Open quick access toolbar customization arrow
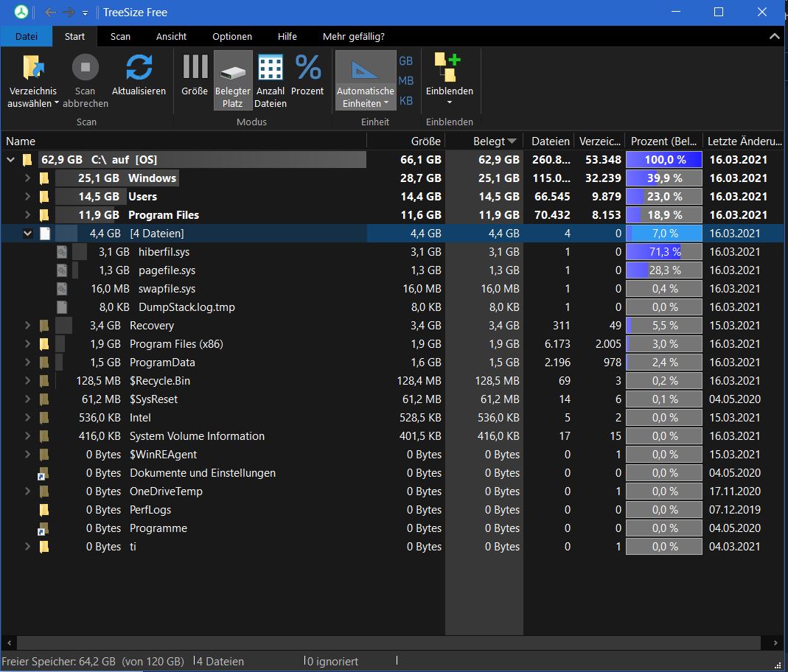 coord(85,13)
